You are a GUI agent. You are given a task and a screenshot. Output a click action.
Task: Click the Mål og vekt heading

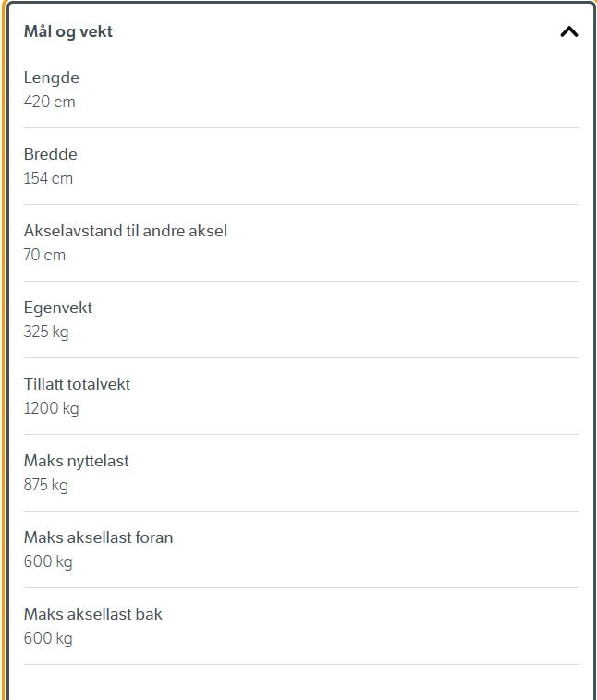coord(68,32)
